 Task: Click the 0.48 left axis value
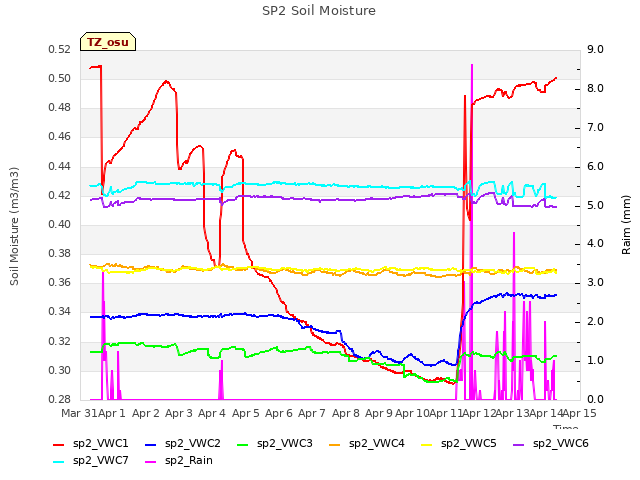tap(60, 108)
